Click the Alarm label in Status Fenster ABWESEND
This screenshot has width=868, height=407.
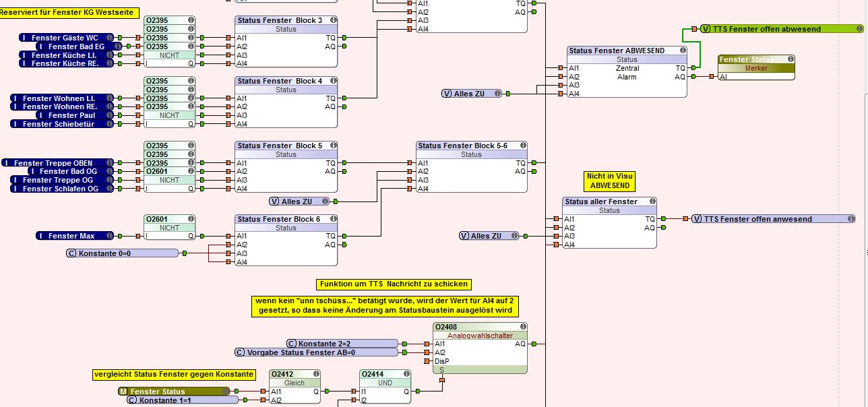(x=627, y=77)
